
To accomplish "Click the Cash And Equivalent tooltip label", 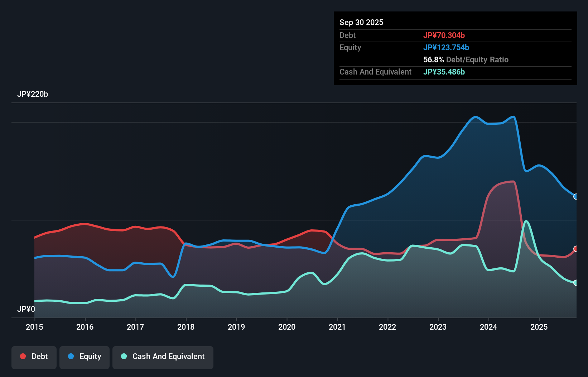I will coord(376,72).
